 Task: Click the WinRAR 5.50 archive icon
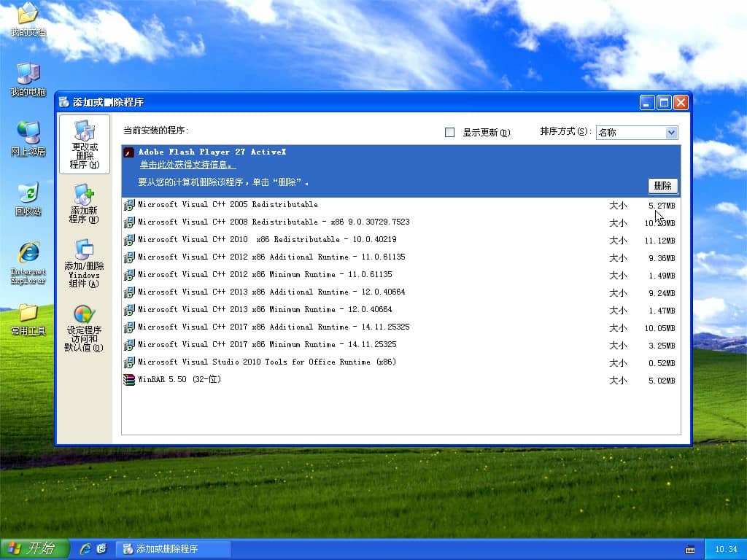[x=128, y=379]
